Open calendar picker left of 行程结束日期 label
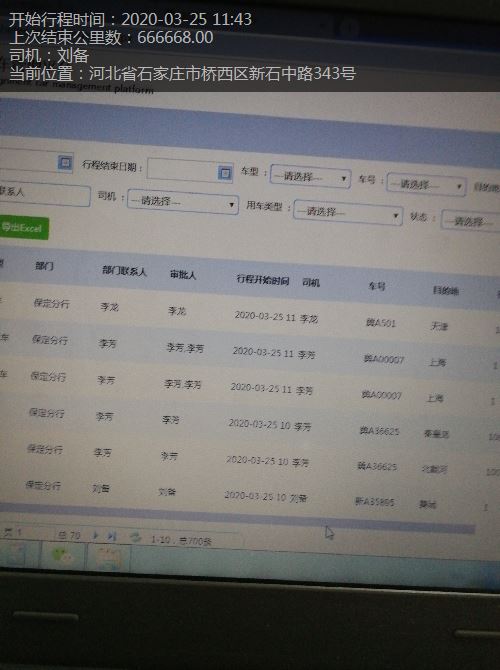Screen dimensions: 500x670 (x=65, y=162)
